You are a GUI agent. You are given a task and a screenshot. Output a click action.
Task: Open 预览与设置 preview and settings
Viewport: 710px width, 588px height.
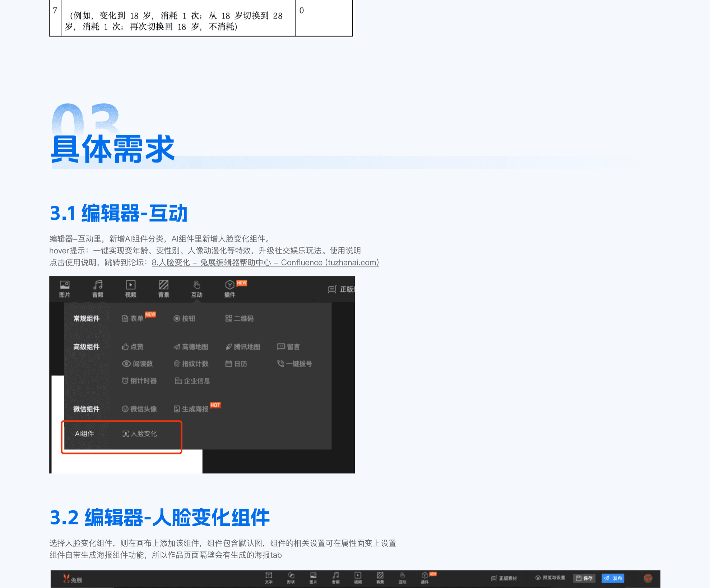(550, 578)
